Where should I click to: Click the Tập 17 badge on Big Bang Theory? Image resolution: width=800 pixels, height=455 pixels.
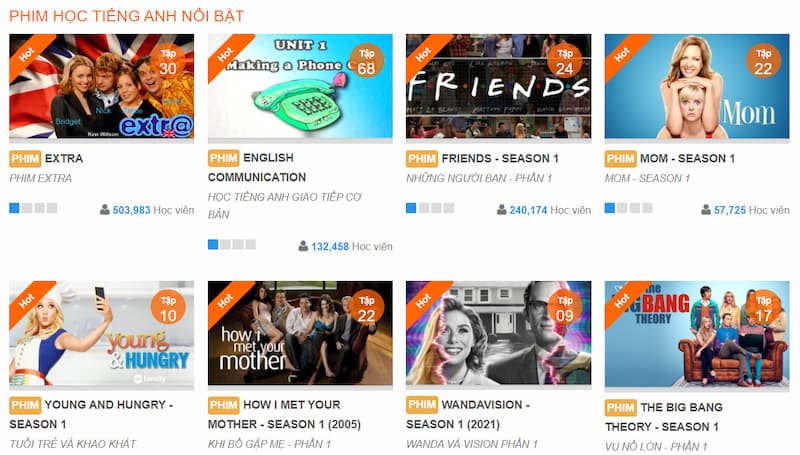pos(763,309)
